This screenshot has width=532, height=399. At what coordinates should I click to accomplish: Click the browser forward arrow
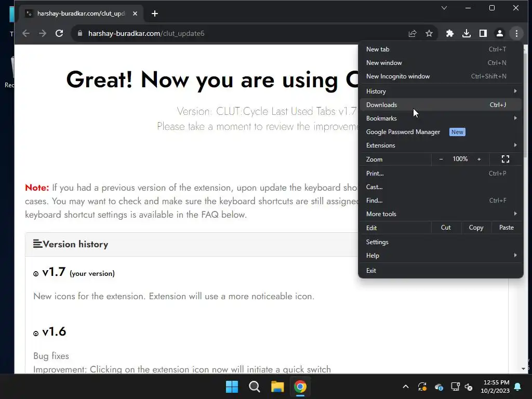[43, 33]
